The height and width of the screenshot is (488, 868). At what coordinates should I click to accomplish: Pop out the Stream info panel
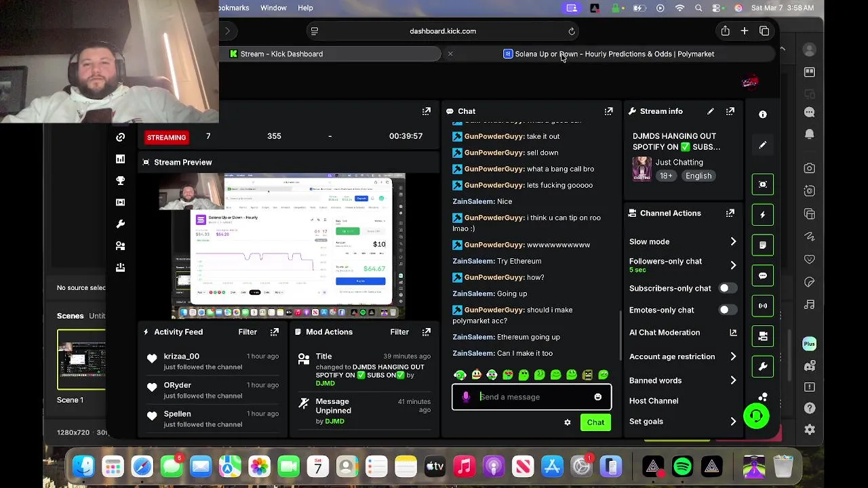click(730, 111)
